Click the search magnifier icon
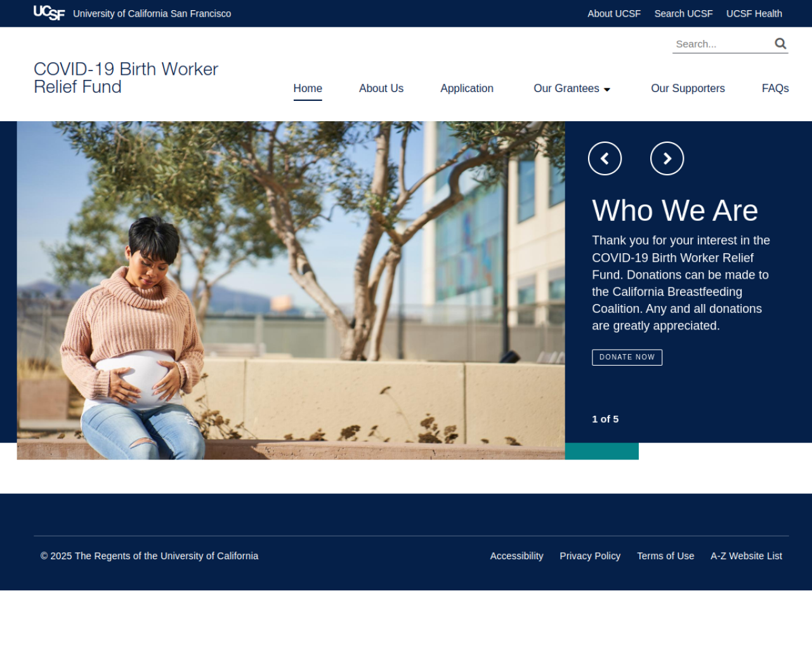This screenshot has height=650, width=812. [780, 43]
